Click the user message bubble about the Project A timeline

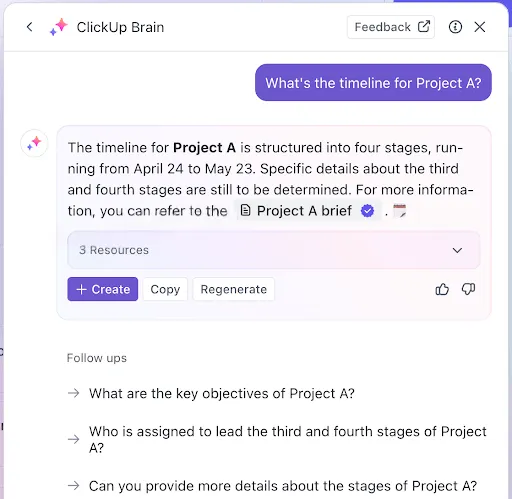click(373, 83)
